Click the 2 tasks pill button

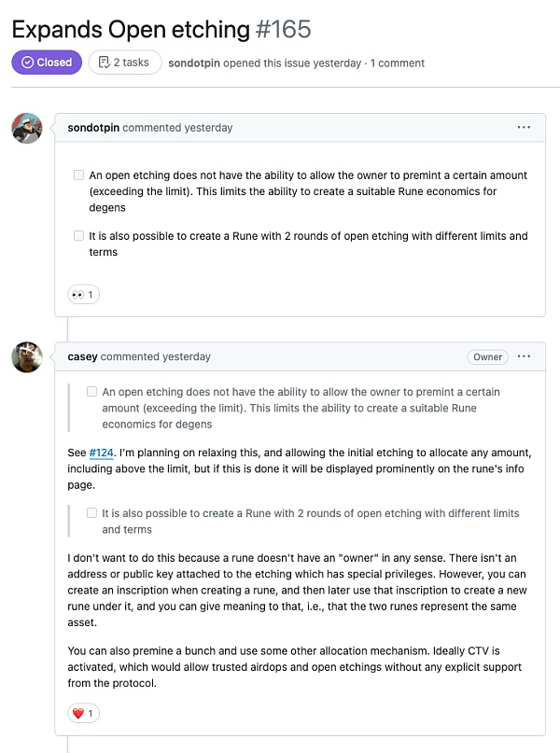click(125, 63)
